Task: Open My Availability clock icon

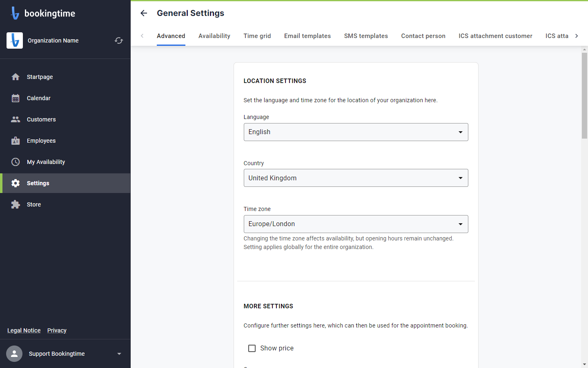Action: pyautogui.click(x=16, y=162)
